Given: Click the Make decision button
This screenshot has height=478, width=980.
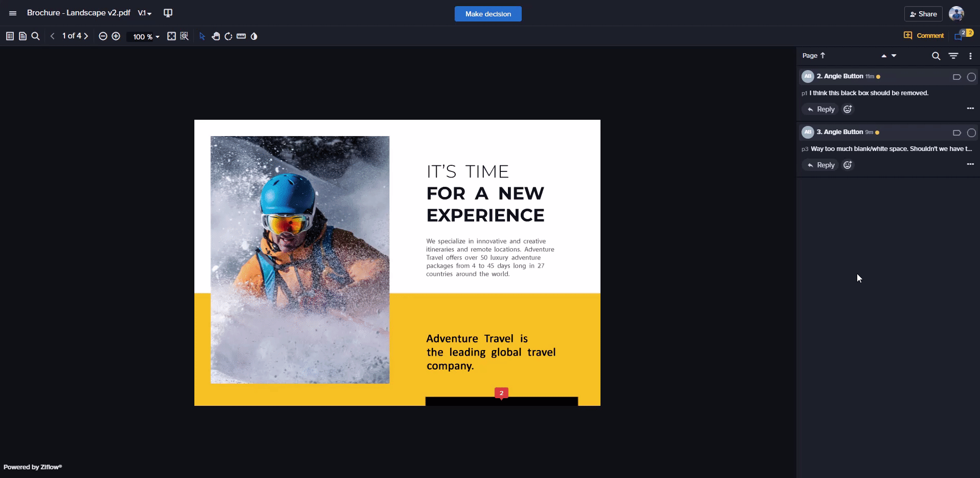Looking at the screenshot, I should [488, 14].
